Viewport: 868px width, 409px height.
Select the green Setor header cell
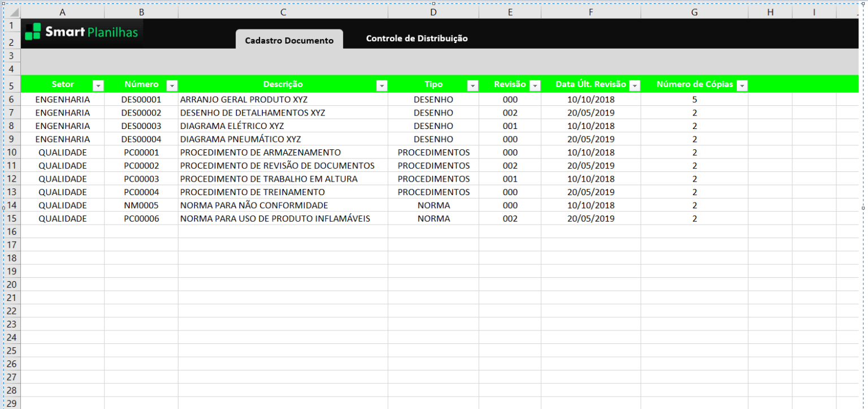(x=62, y=84)
